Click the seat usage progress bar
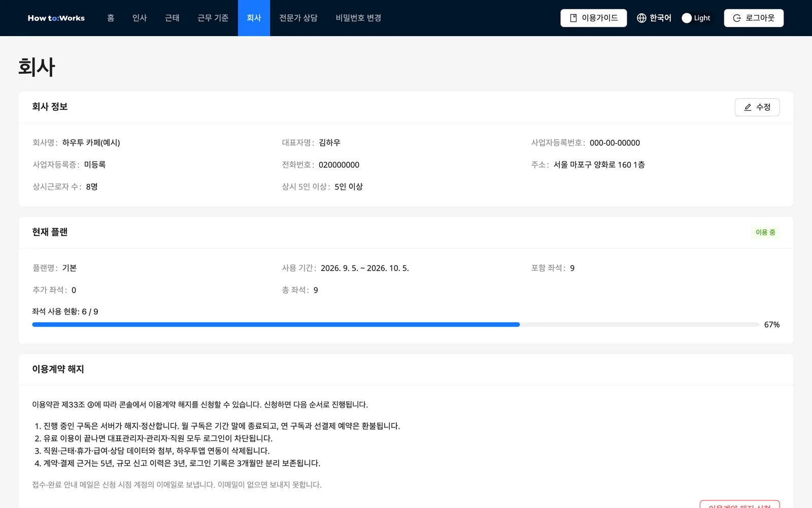 click(396, 325)
